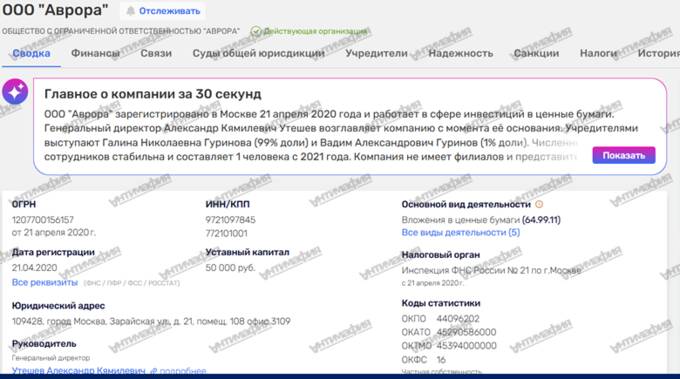Click the purple sparkle AI summary icon

click(x=15, y=91)
